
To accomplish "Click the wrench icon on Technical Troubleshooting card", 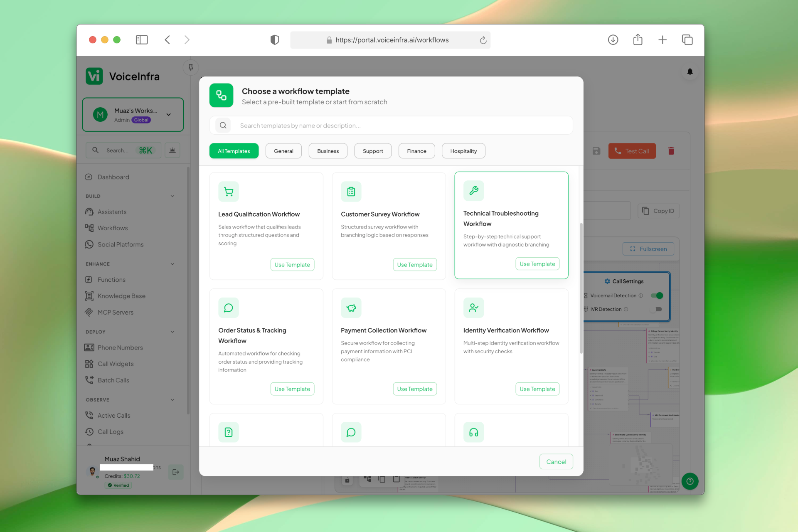I will coord(474,191).
